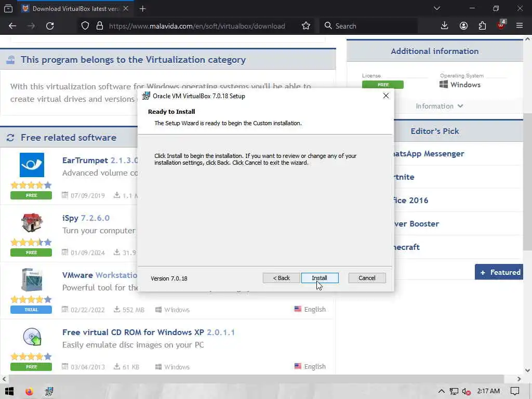
Task: Open the Windows Start menu
Action: (x=9, y=391)
